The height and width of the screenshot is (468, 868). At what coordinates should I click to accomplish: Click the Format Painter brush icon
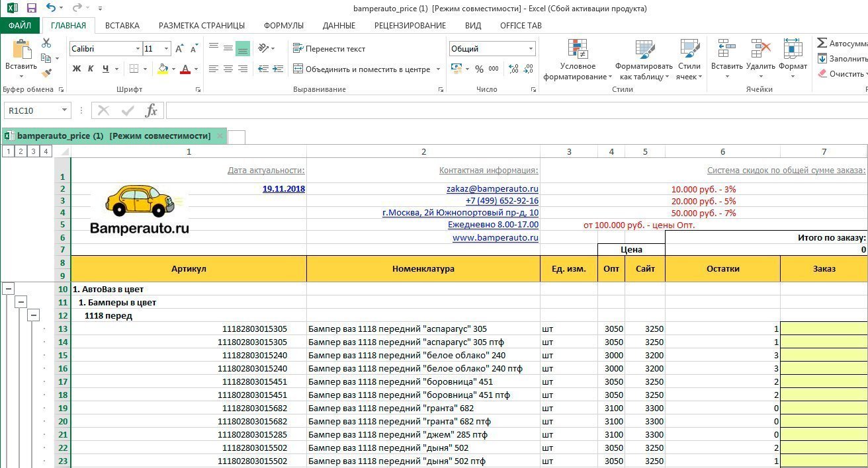(x=46, y=73)
